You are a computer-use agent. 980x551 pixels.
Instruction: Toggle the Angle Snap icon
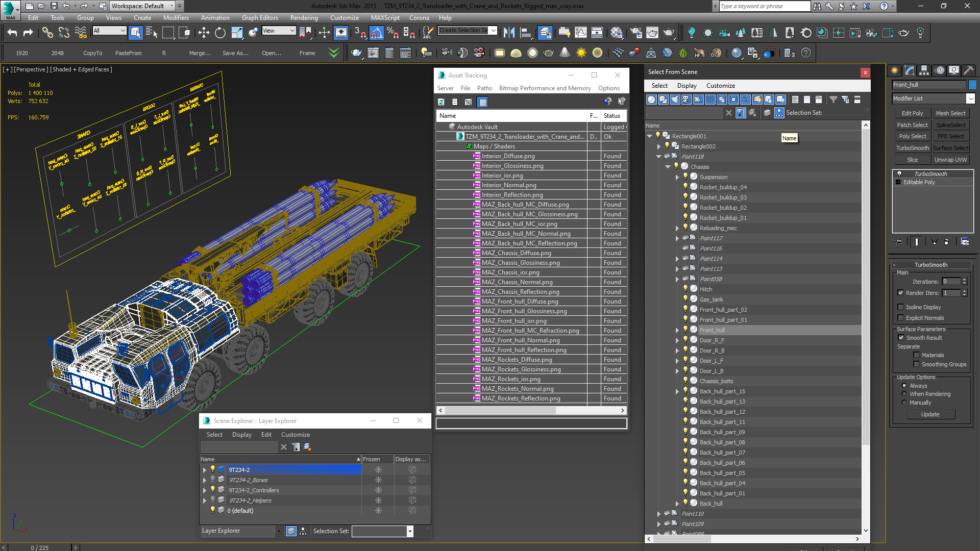pyautogui.click(x=377, y=33)
